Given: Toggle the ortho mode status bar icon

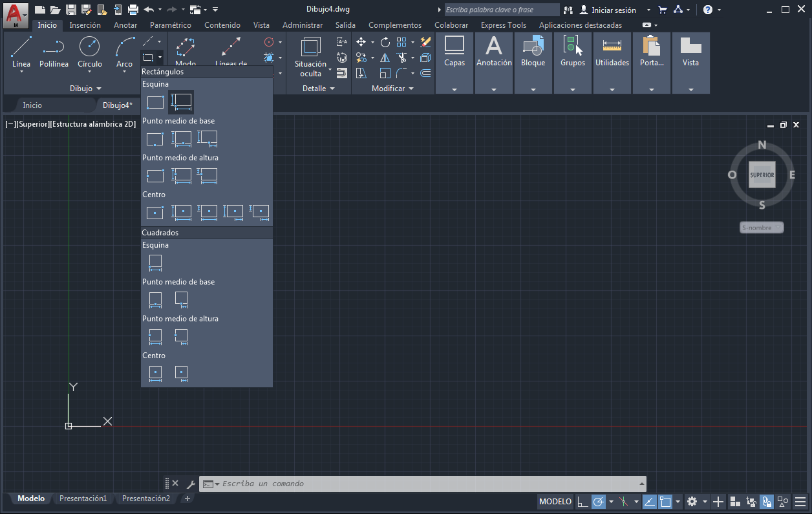Looking at the screenshot, I should tap(582, 502).
